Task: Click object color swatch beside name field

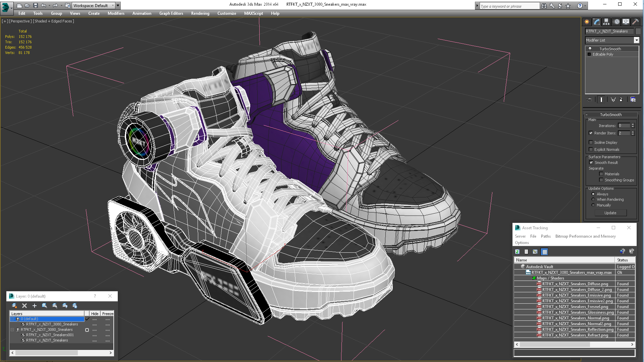Action: tap(638, 31)
